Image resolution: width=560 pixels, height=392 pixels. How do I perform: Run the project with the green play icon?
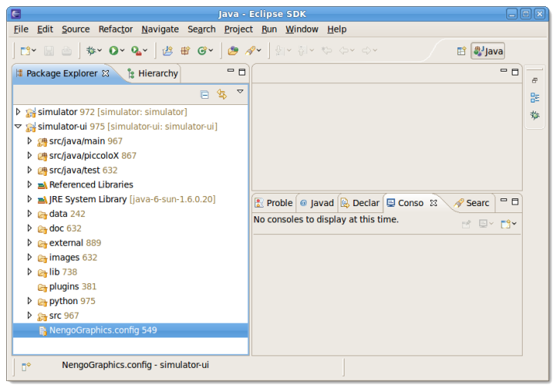(114, 51)
